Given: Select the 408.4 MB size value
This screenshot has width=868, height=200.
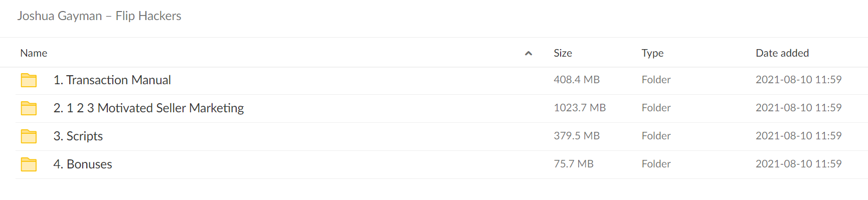Looking at the screenshot, I should 577,80.
